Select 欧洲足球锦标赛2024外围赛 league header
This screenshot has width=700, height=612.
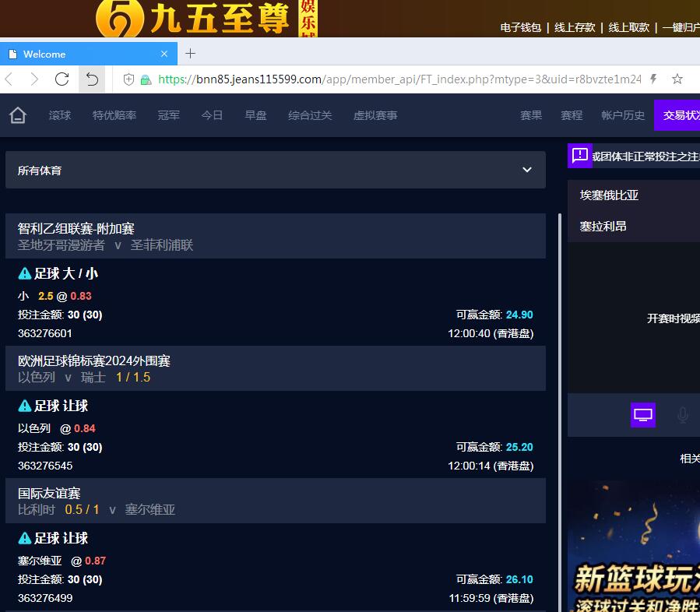pyautogui.click(x=276, y=368)
